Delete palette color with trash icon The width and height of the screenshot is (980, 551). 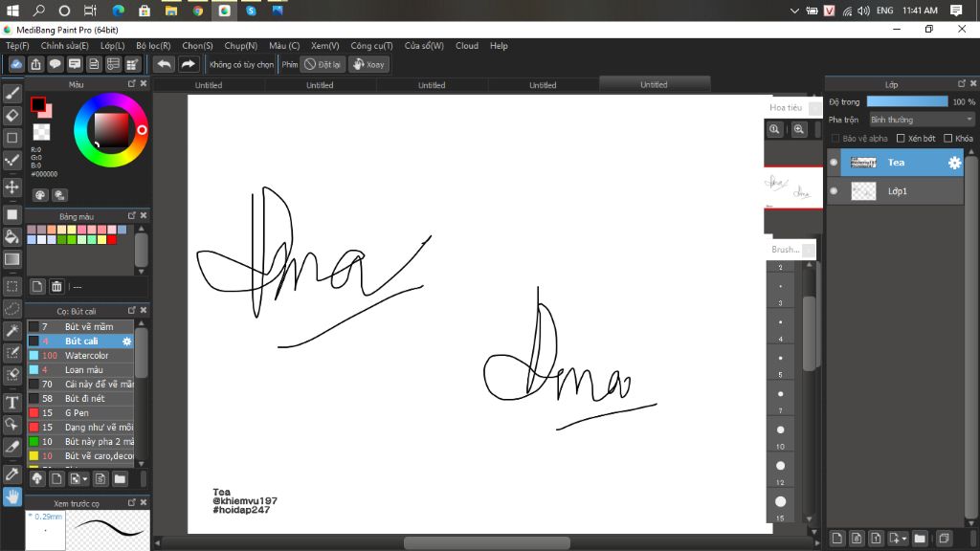[x=56, y=287]
